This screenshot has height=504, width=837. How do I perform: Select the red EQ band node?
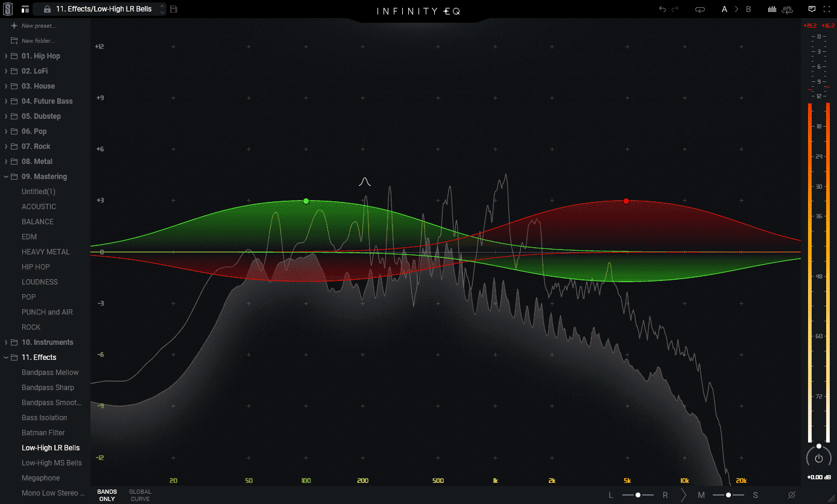click(626, 201)
